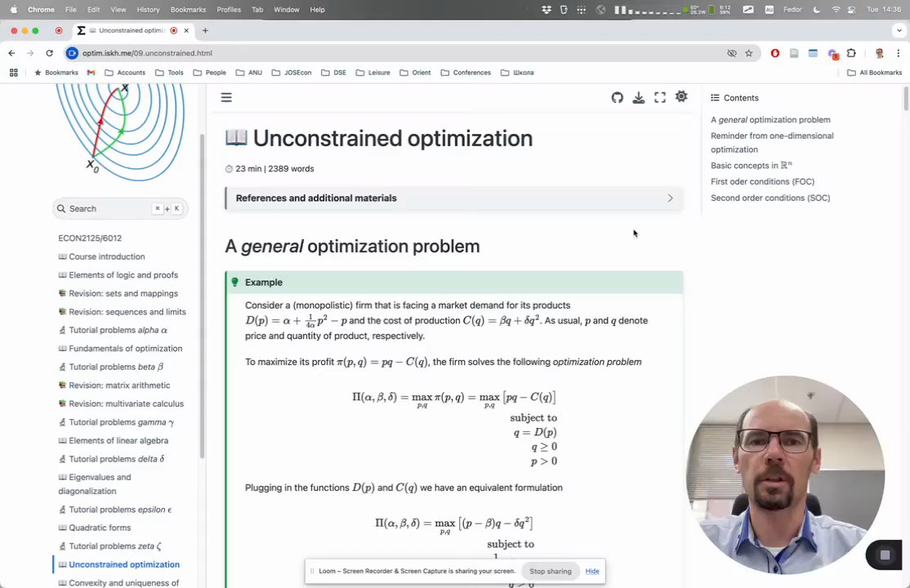Click the address bar URL
Viewport: 910px width, 588px height.
pyautogui.click(x=147, y=53)
